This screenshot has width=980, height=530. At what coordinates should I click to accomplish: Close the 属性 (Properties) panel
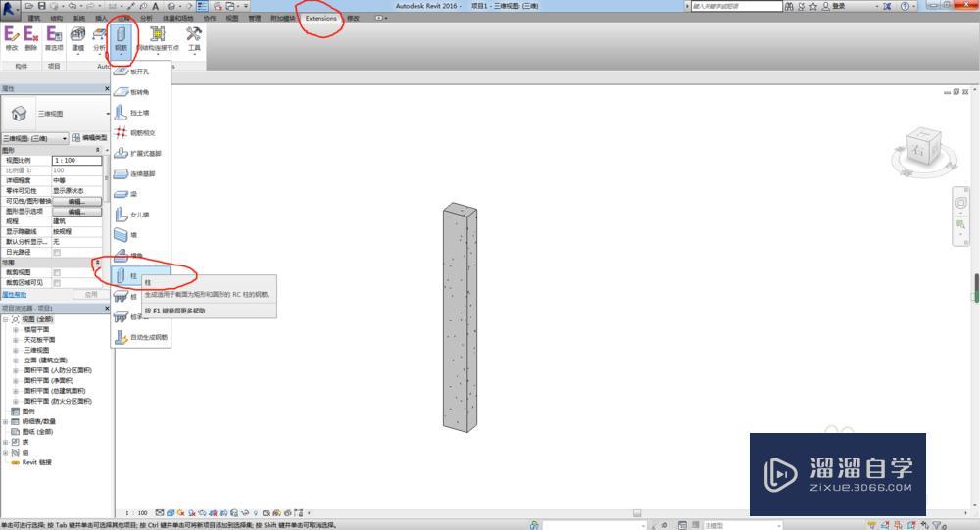[x=106, y=89]
